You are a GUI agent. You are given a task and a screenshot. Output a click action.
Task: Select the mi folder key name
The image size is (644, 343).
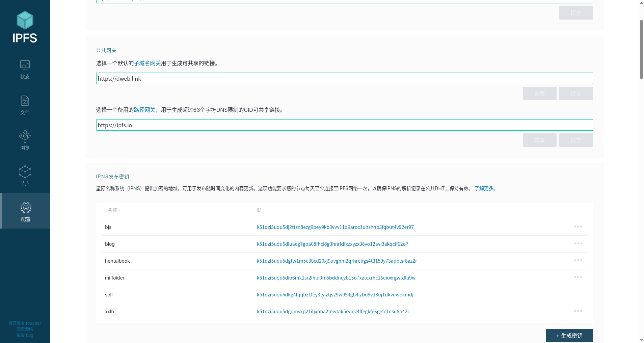coord(115,278)
